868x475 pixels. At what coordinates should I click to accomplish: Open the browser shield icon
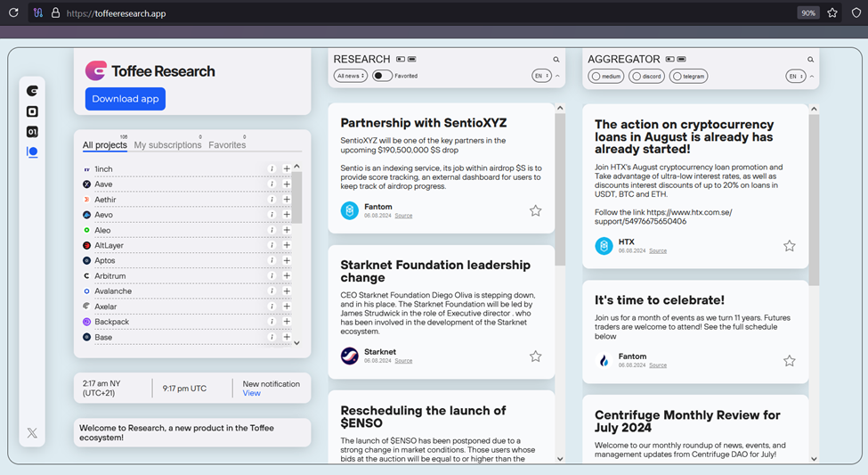(x=856, y=12)
